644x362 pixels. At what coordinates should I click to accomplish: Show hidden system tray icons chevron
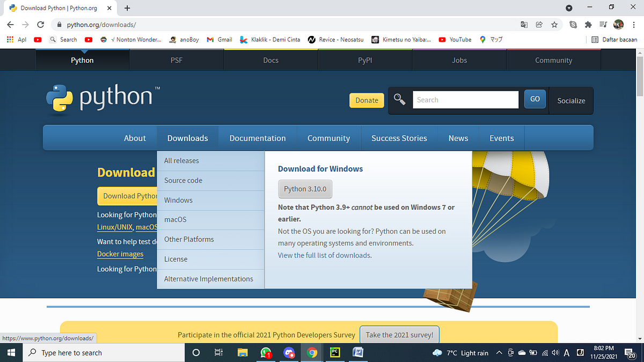(x=499, y=353)
